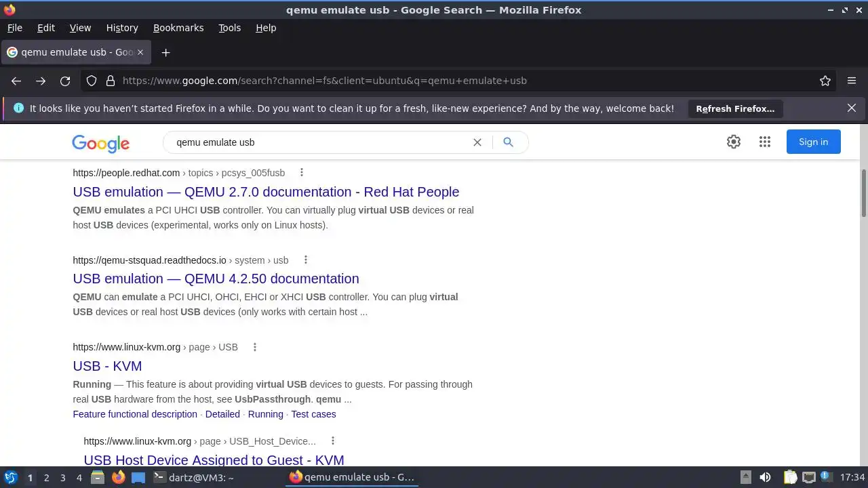Click the Google logo
The width and height of the screenshot is (868, 488).
100,143
